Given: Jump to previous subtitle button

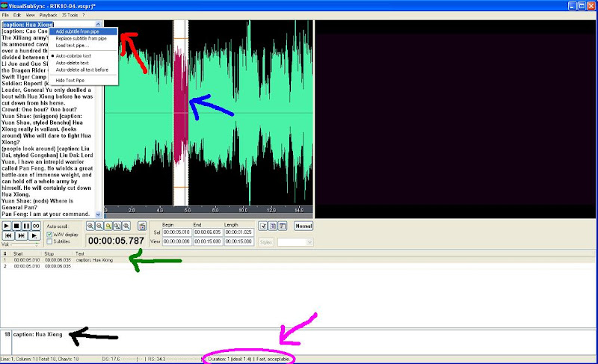Looking at the screenshot, I should (9, 236).
